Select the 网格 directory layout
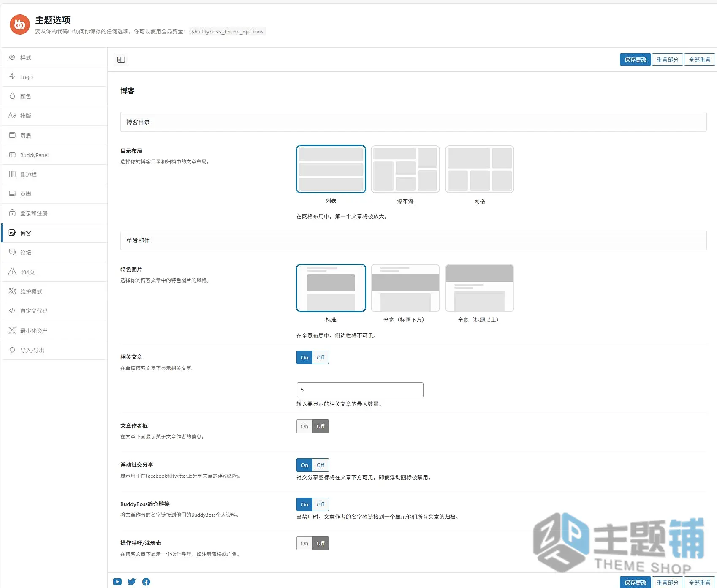Screen dimensions: 717x588 480,169
